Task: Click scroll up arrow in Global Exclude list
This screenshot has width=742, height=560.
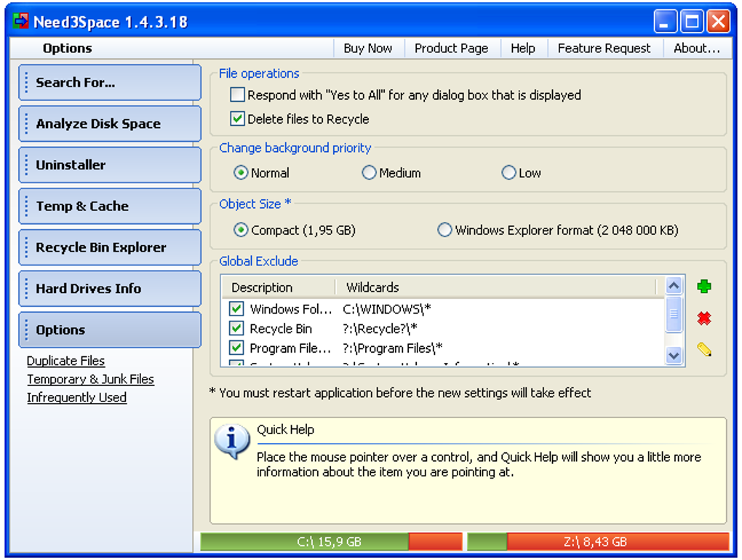Action: pyautogui.click(x=674, y=286)
